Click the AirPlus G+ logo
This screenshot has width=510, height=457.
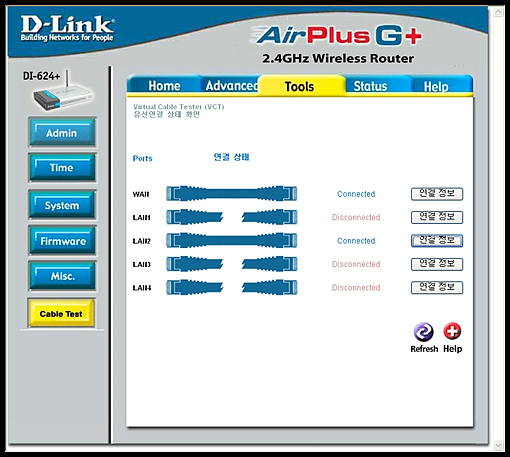click(337, 35)
